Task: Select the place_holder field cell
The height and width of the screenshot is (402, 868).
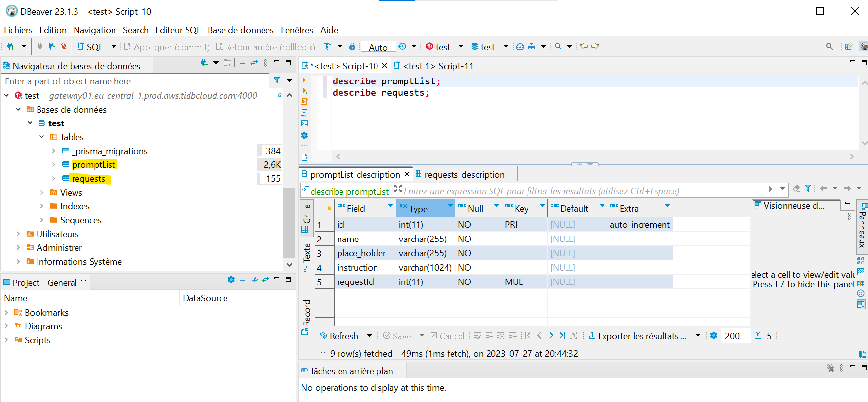Action: 365,253
